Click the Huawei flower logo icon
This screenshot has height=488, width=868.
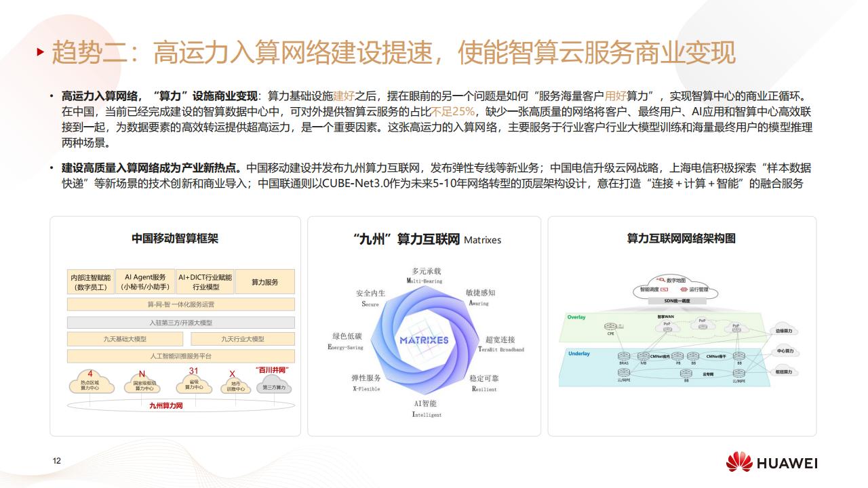pyautogui.click(x=739, y=463)
